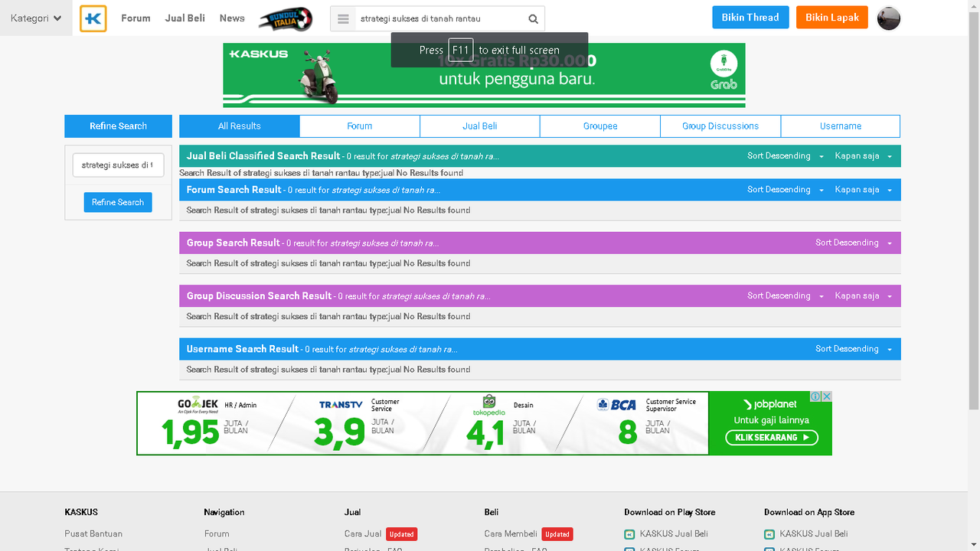980x551 pixels.
Task: Open Sort Descending in Jual Beli Classified row
Action: (786, 156)
